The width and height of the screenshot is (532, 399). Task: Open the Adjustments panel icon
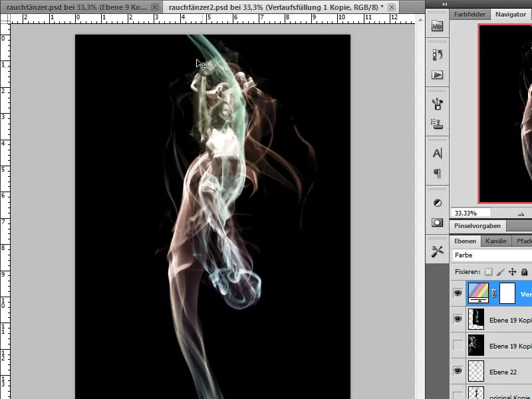point(438,203)
